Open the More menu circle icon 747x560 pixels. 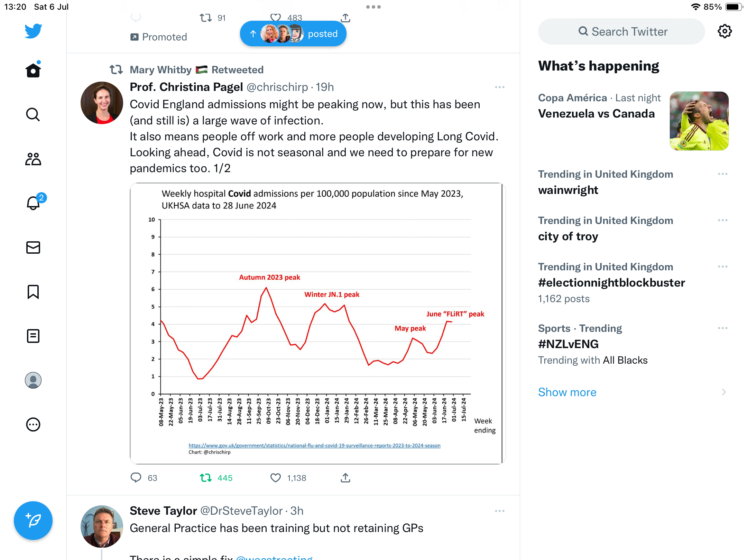(x=33, y=424)
